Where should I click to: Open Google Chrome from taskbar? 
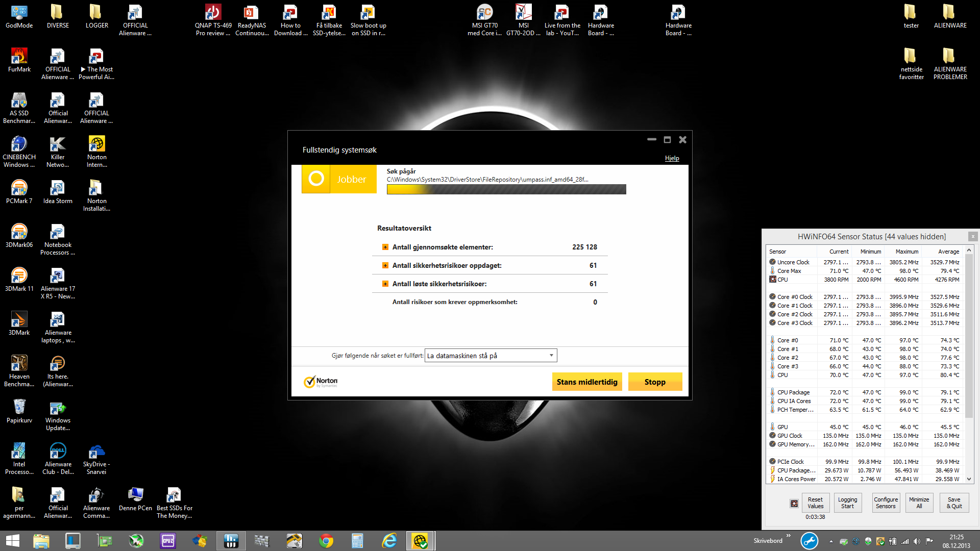[326, 541]
